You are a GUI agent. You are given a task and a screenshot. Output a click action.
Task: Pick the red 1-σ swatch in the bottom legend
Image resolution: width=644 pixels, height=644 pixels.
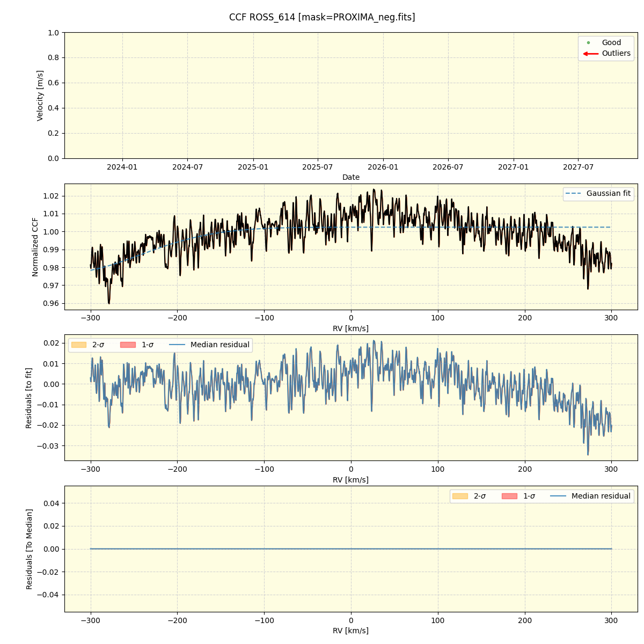point(509,496)
